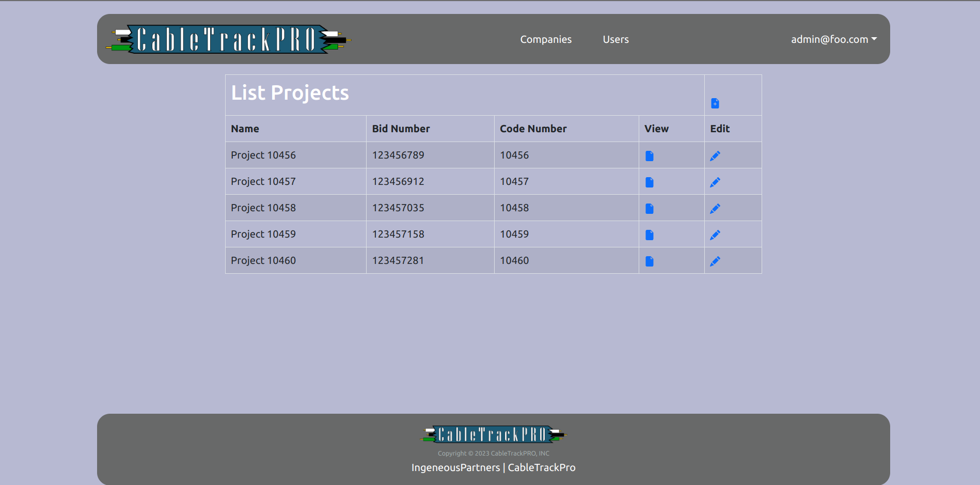Select the Project 10459 name cell
This screenshot has height=485, width=980.
coord(296,234)
